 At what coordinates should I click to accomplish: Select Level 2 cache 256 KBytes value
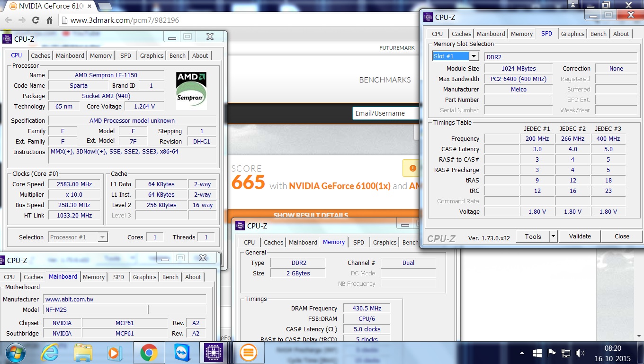(161, 205)
